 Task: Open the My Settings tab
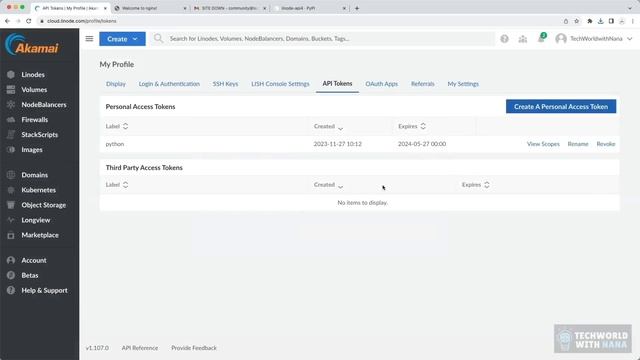pos(463,84)
